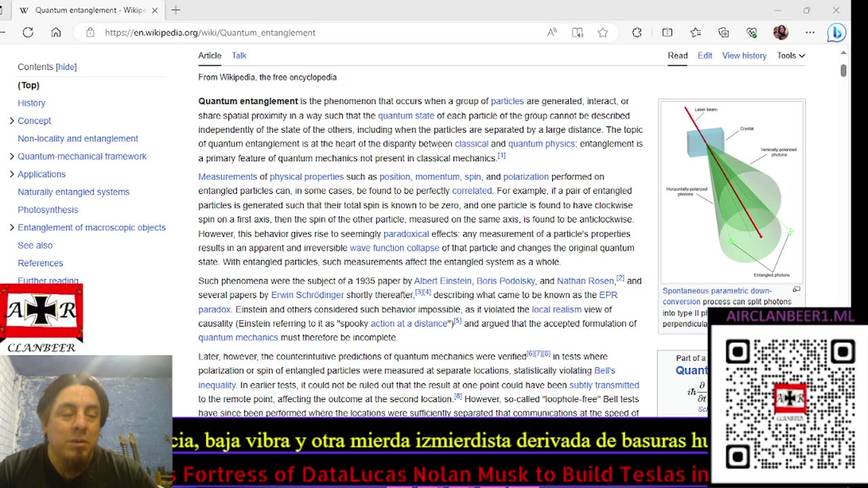Go to See also section
This screenshot has width=868, height=488.
(35, 245)
